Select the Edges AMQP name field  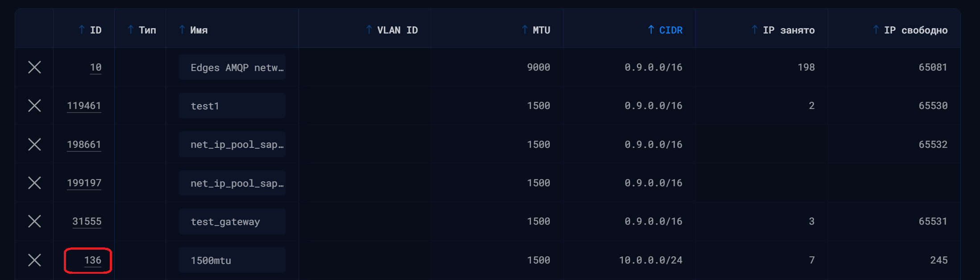pos(232,67)
